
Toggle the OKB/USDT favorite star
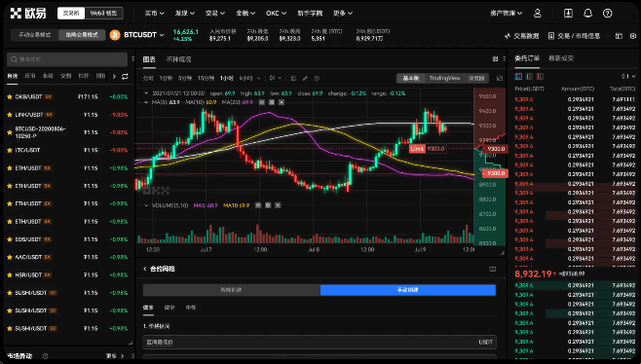(x=10, y=96)
